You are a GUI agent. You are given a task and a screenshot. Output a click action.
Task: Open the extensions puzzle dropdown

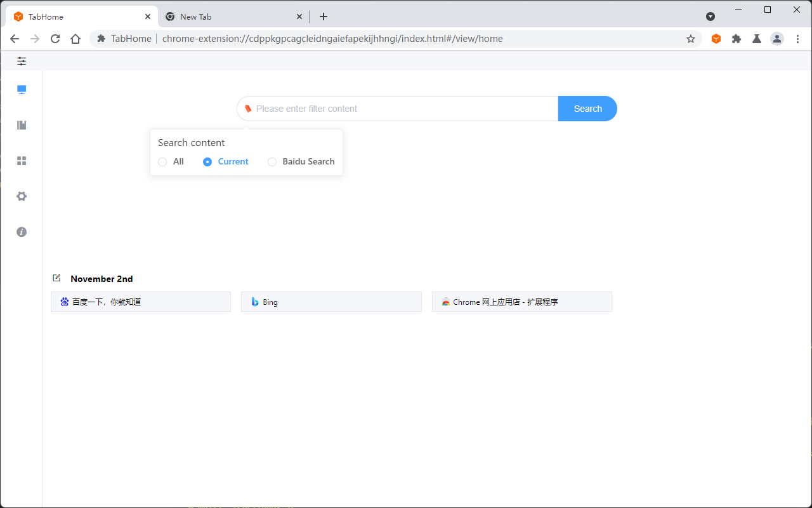click(736, 39)
